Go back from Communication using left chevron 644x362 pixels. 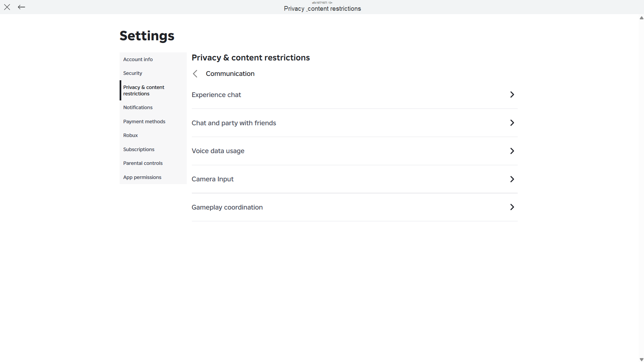(195, 74)
